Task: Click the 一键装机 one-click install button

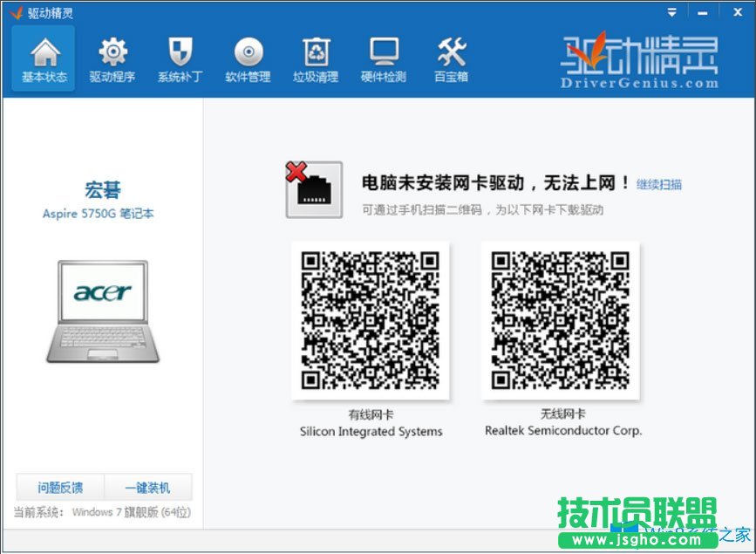Action: click(x=148, y=488)
